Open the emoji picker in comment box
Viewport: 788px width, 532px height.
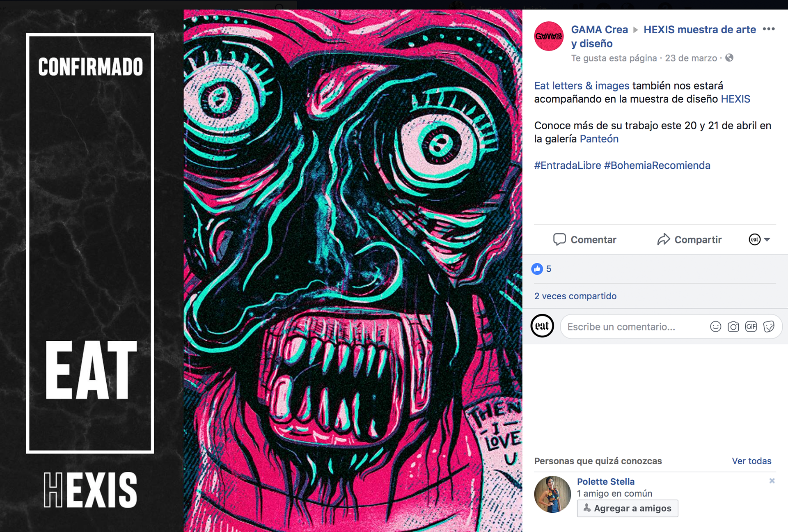click(715, 327)
